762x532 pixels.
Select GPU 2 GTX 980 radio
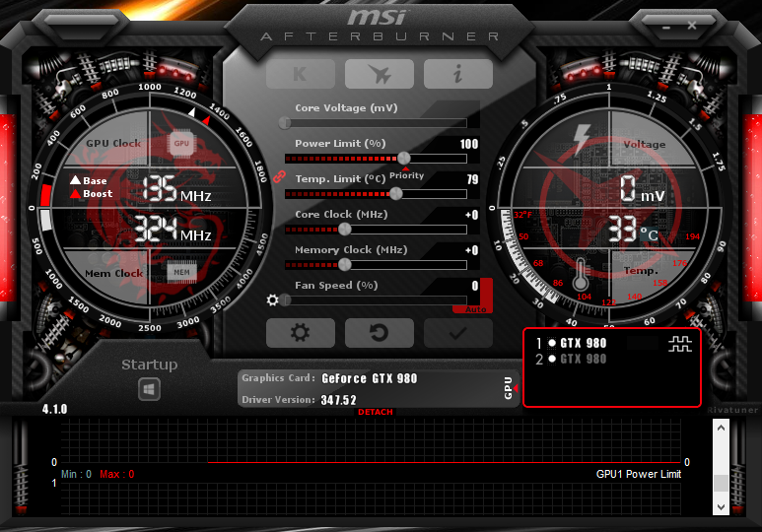pos(552,359)
